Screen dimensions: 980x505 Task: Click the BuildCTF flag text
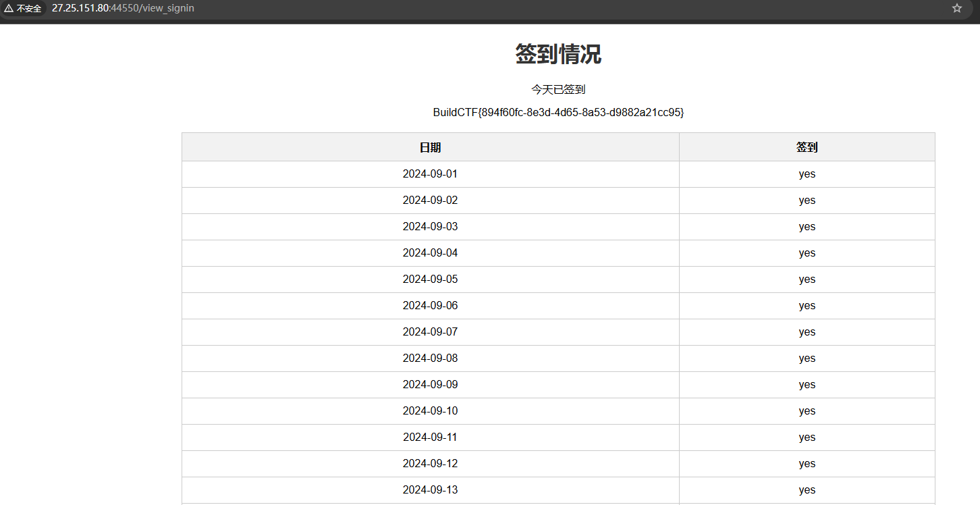558,113
